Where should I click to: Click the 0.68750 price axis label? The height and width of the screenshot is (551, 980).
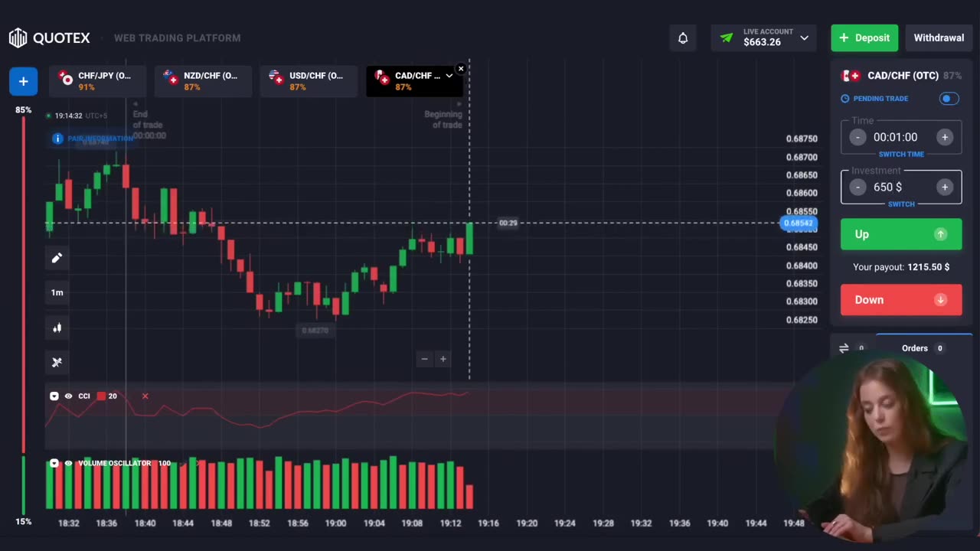click(x=802, y=139)
